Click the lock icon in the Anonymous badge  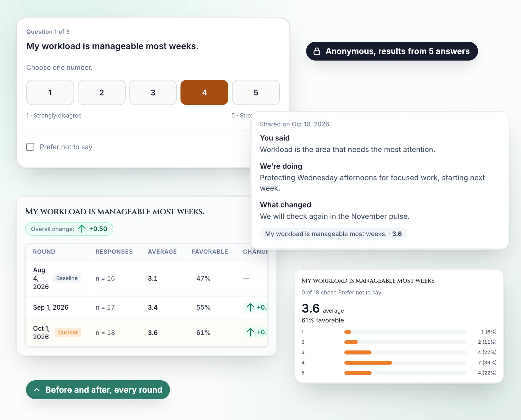coord(317,51)
